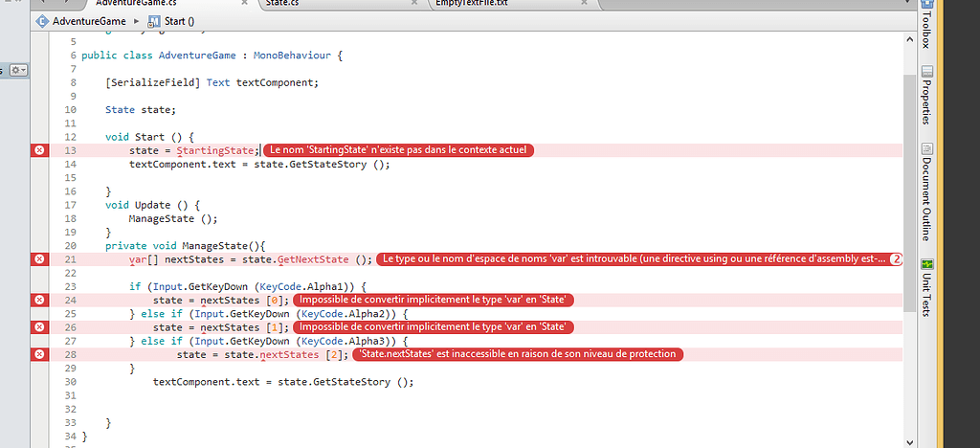The height and width of the screenshot is (448, 980).
Task: Close the EmptyTextFile.txt tab
Action: (584, 3)
